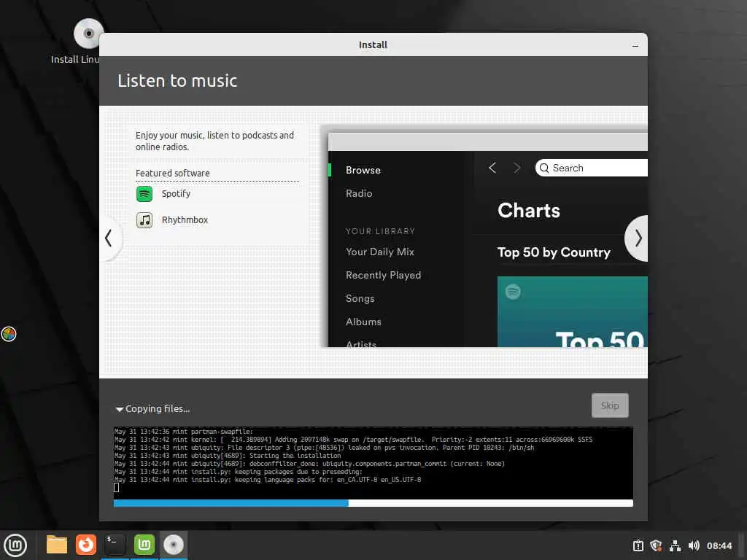Switch to the green Mint taskbar app

pos(144,545)
